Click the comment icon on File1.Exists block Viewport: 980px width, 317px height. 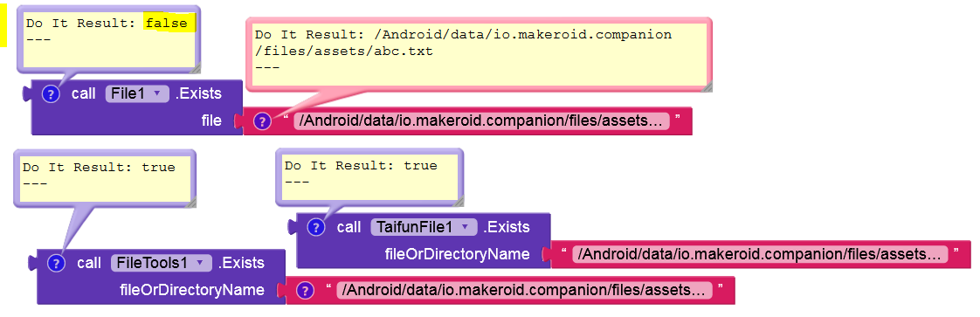coord(51,94)
